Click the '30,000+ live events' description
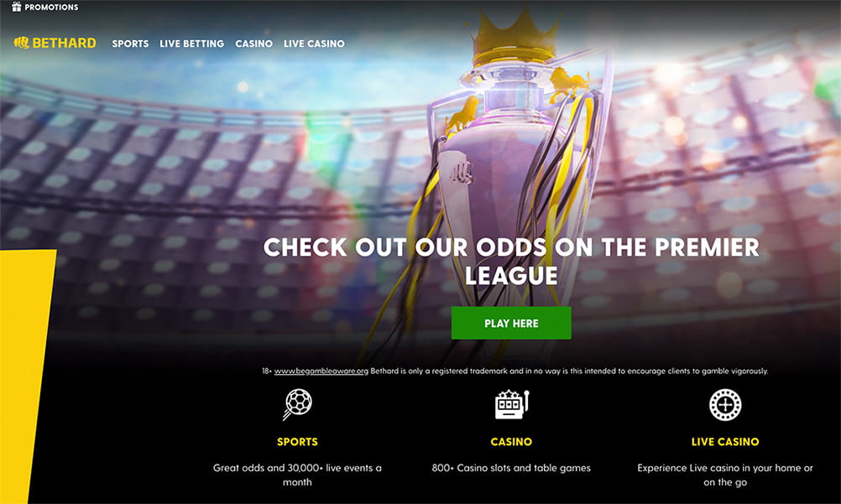This screenshot has width=841, height=504. coord(297,475)
